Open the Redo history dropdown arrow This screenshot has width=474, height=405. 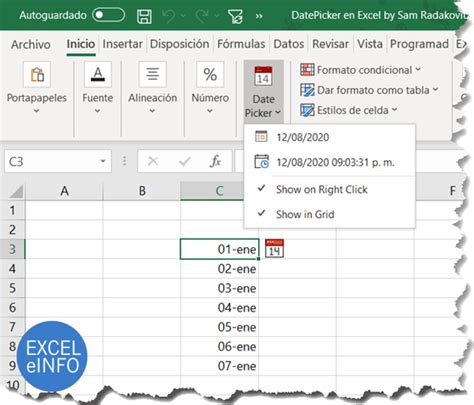tap(217, 16)
